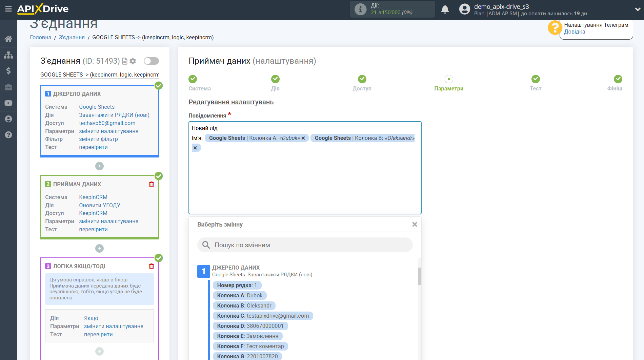644x360 pixels.
Task: Click the yellow help question icon
Action: point(555,27)
